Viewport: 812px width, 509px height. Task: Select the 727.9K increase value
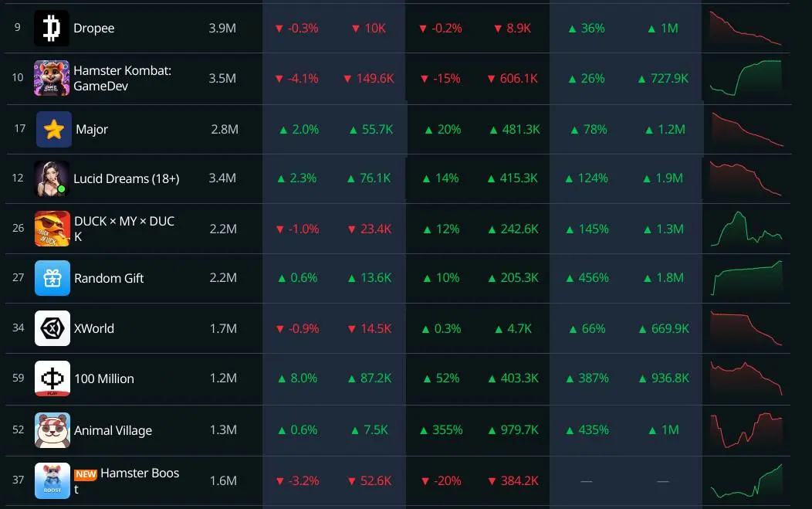coord(663,78)
